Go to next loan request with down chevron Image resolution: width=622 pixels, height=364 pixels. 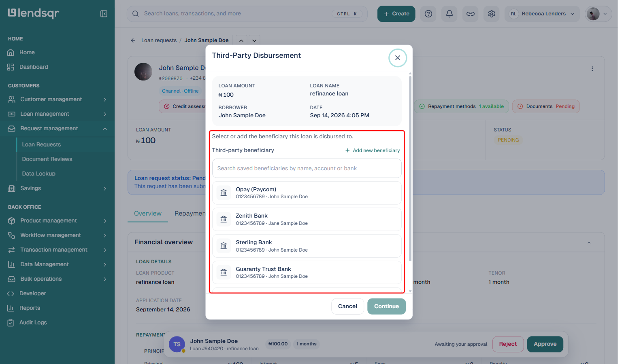254,40
